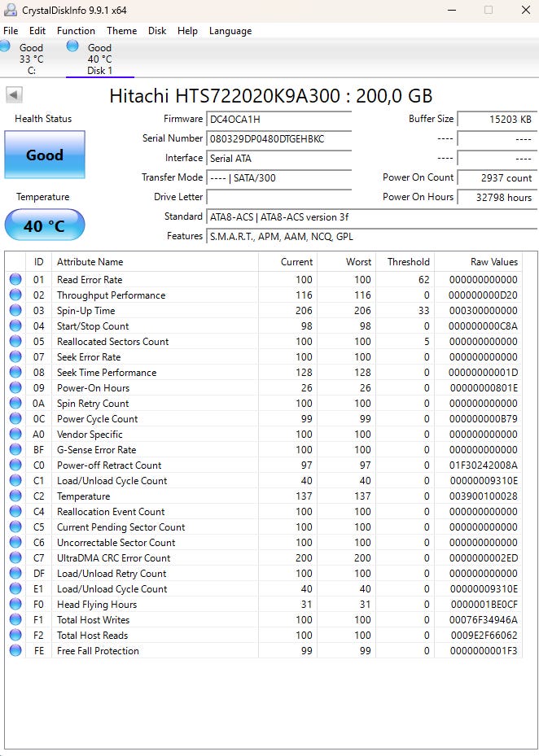Select the C: drive status orb

pos(5,46)
